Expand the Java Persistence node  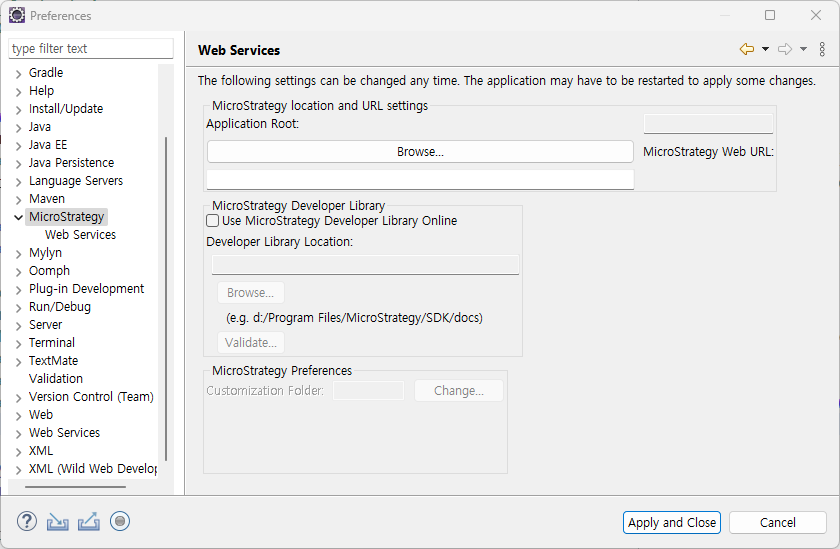19,164
